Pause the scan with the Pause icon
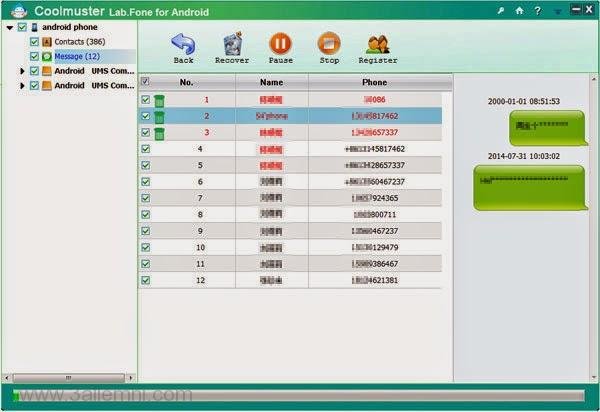This screenshot has width=600, height=412. point(281,44)
